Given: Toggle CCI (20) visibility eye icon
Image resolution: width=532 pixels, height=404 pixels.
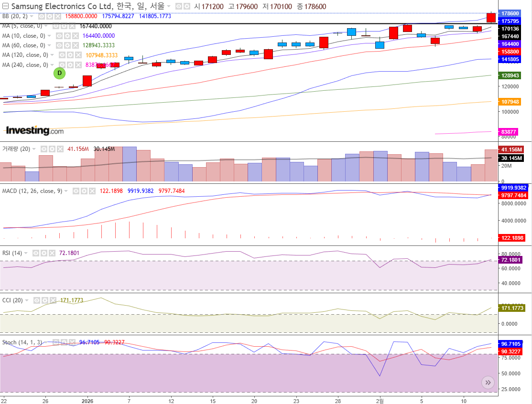Looking at the screenshot, I should pos(37,300).
